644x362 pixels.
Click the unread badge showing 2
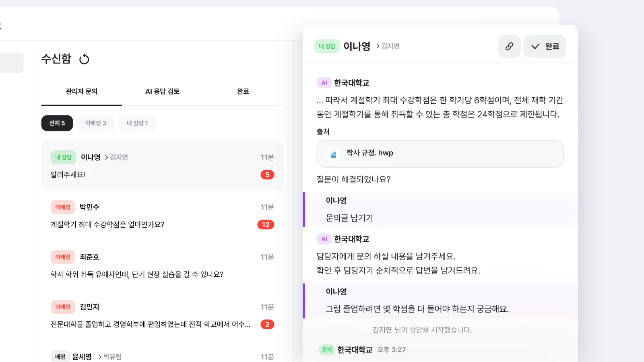coord(267,324)
